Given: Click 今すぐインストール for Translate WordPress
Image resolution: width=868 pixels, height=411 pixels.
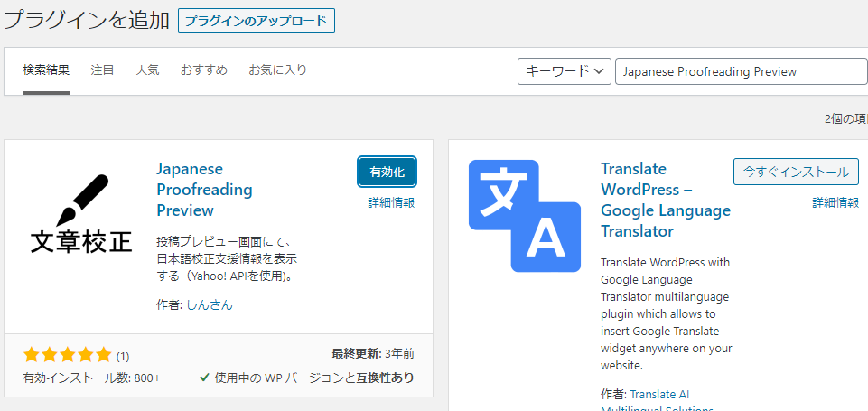Looking at the screenshot, I should [796, 172].
